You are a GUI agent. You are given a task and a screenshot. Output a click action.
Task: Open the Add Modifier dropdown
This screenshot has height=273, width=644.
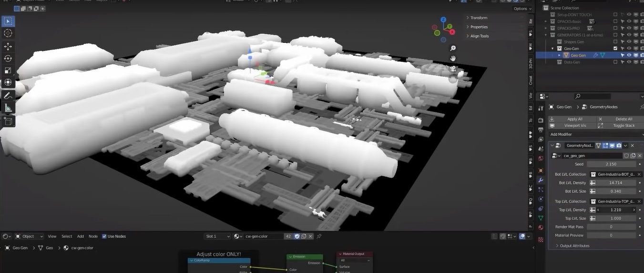595,134
